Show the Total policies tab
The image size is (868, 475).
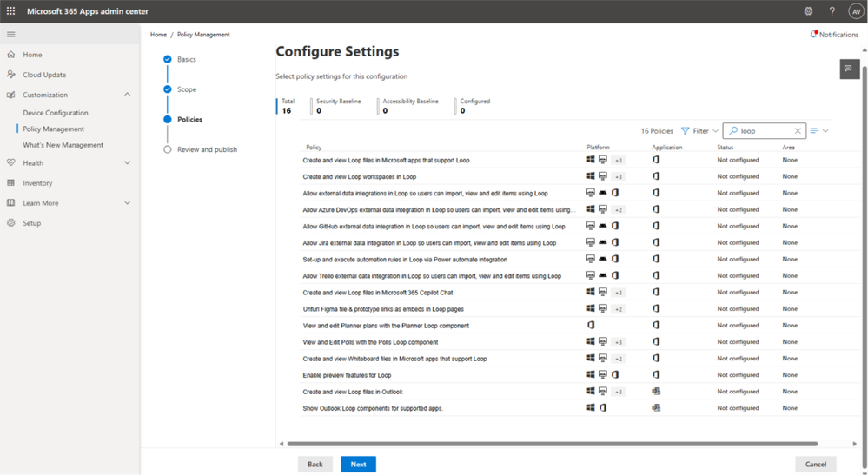(x=288, y=106)
